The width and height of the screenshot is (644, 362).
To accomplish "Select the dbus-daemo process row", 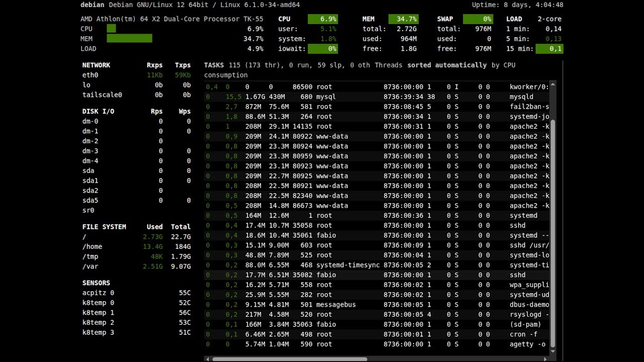I will [x=377, y=305].
